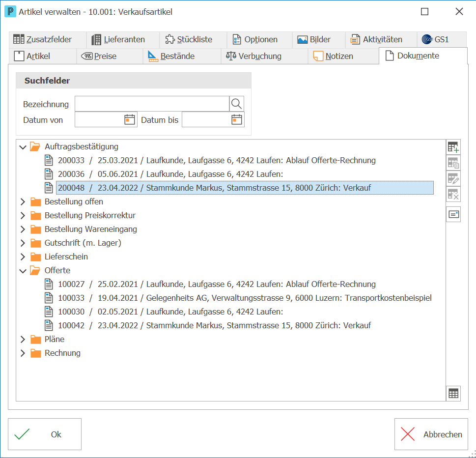Viewport: 476px width, 458px height.
Task: Open the Datum von calendar picker
Action: 130,120
